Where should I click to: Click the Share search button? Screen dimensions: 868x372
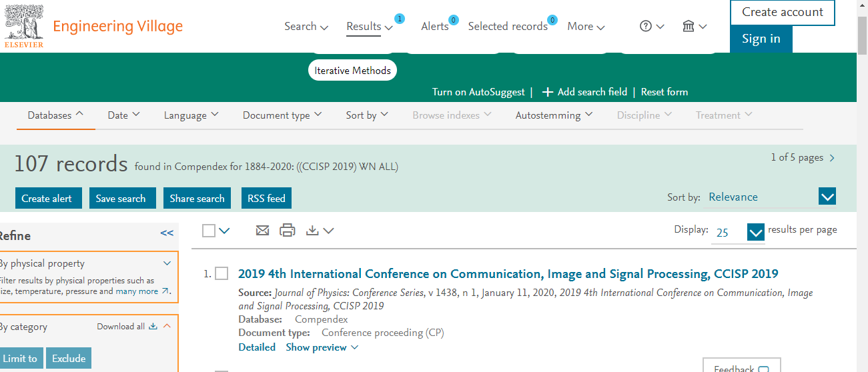[197, 198]
